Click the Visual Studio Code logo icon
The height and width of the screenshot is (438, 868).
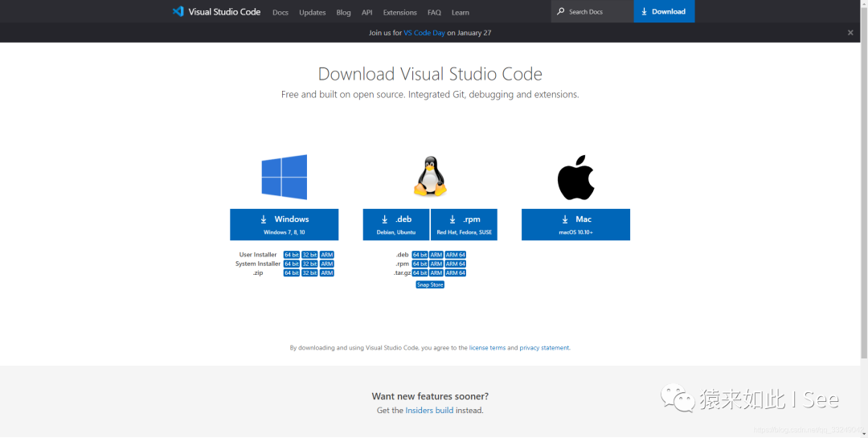tap(178, 11)
